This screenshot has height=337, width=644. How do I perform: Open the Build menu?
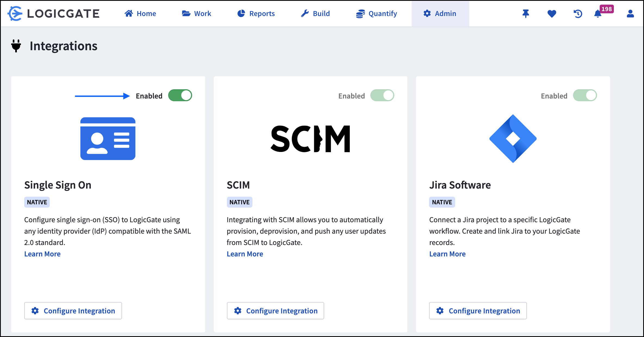(315, 14)
